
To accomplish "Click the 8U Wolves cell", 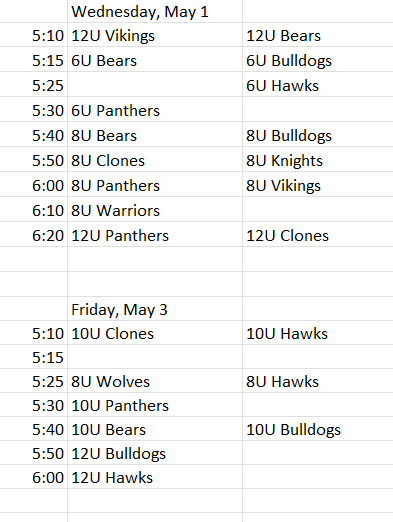I will [x=155, y=381].
